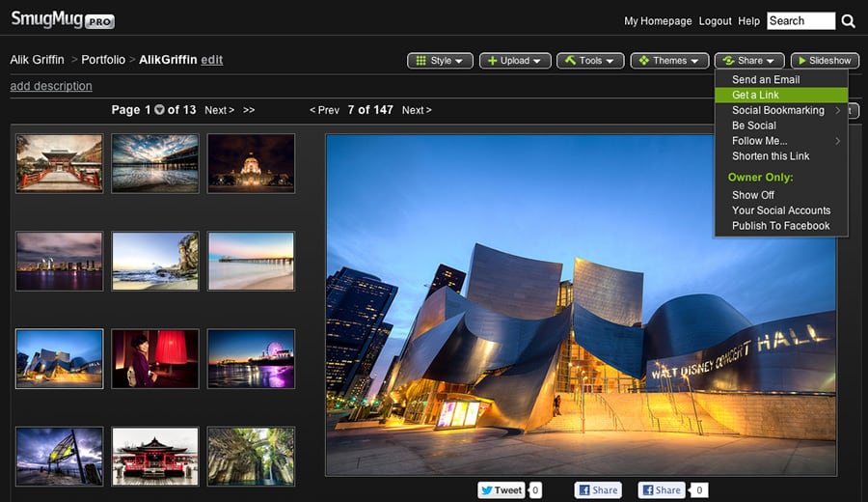Choose Publish To Facebook
The height and width of the screenshot is (502, 868).
point(781,226)
